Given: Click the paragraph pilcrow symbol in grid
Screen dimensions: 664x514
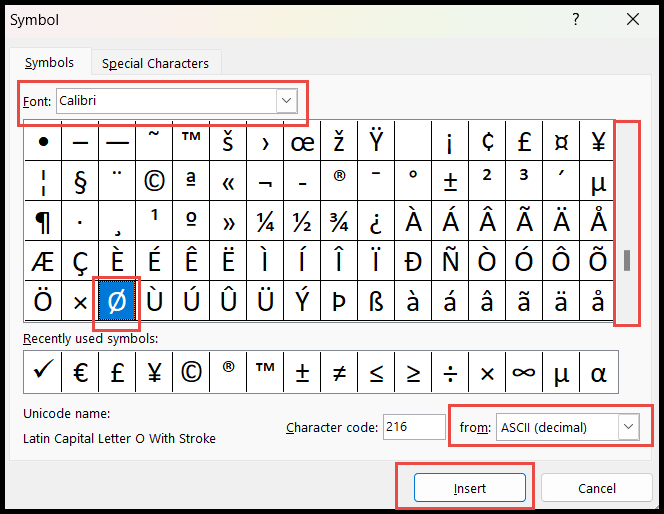Looking at the screenshot, I should point(43,221).
